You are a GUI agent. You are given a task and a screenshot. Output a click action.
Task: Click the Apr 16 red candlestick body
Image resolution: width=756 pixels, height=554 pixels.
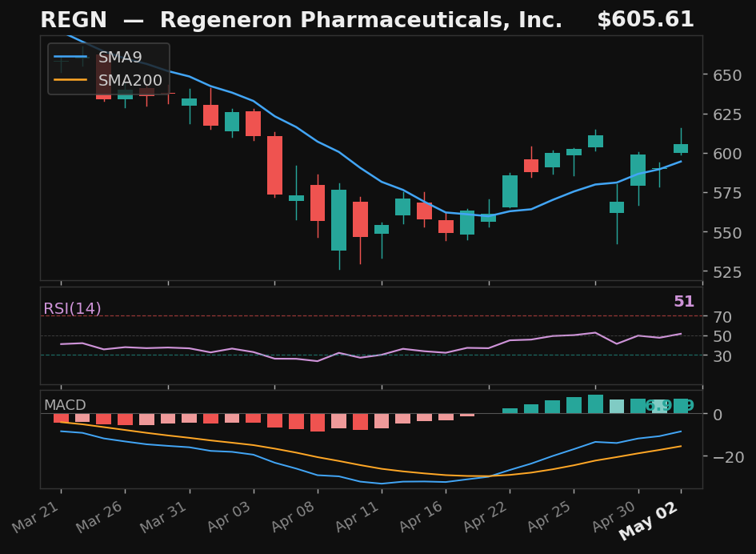(446, 227)
